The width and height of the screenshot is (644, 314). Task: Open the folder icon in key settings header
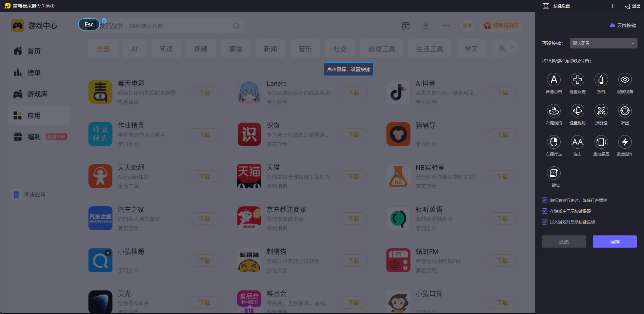[x=616, y=6]
